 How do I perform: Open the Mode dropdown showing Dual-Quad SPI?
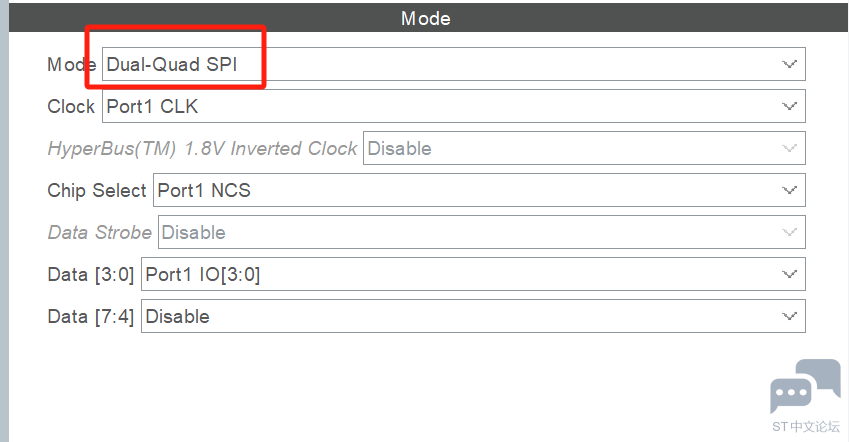pyautogui.click(x=454, y=64)
